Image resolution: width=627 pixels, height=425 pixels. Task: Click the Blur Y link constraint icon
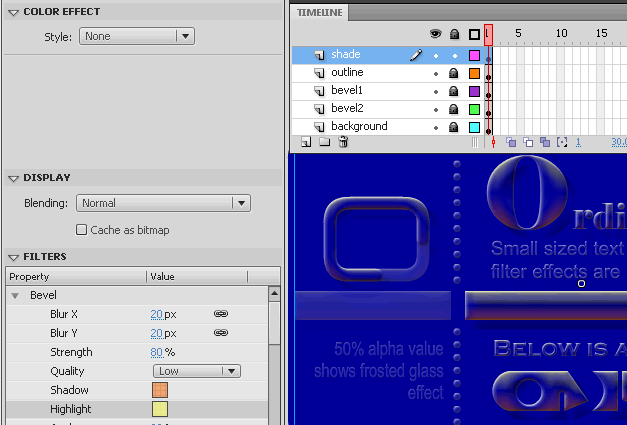coord(221,333)
